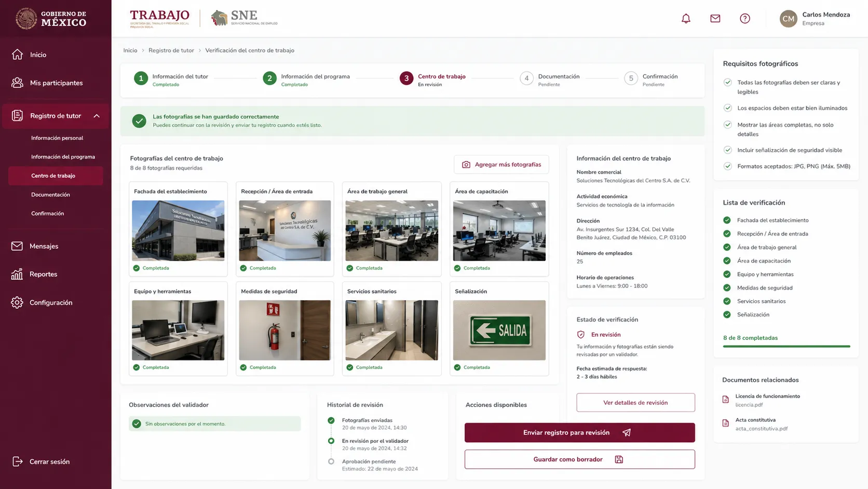
Task: Click the Fachada del establecimiento checklist checkmark
Action: (727, 220)
